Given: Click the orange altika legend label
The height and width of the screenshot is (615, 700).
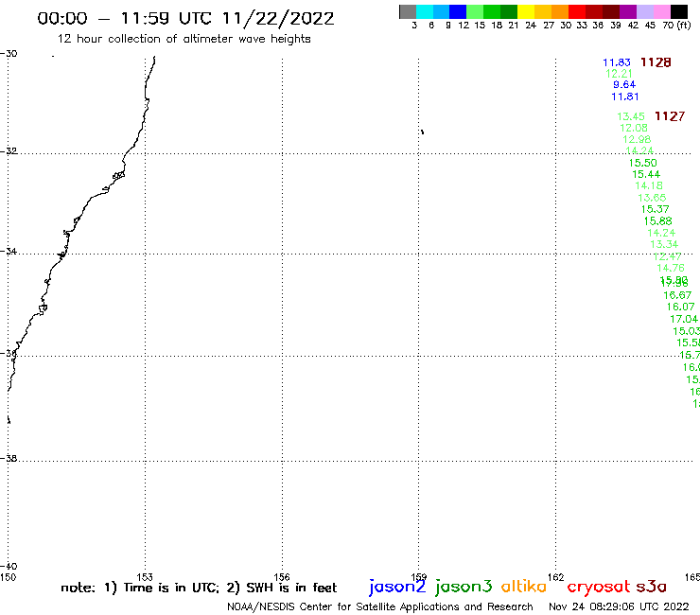Looking at the screenshot, I should (524, 587).
